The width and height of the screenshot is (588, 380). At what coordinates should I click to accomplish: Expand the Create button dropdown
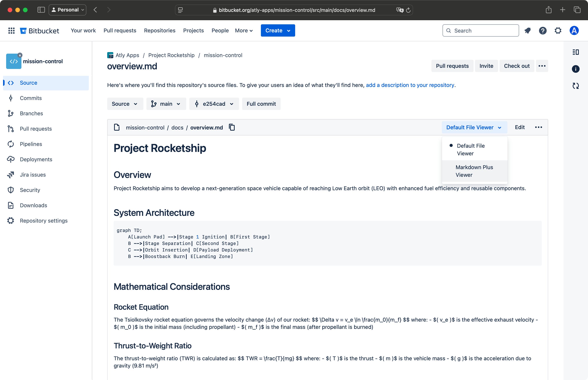tap(288, 31)
